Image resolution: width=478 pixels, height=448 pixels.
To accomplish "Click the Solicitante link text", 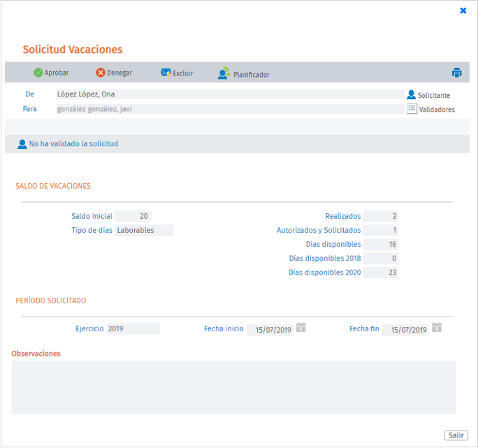I will [x=434, y=96].
